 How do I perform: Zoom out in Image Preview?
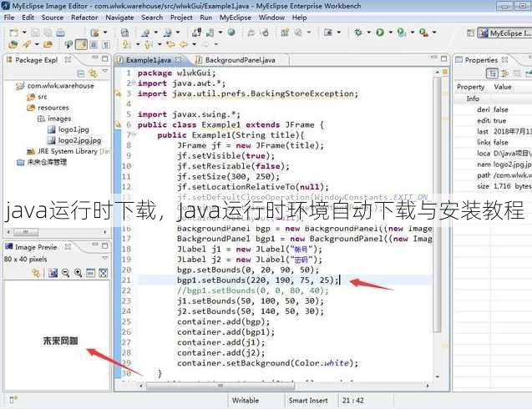(x=65, y=273)
